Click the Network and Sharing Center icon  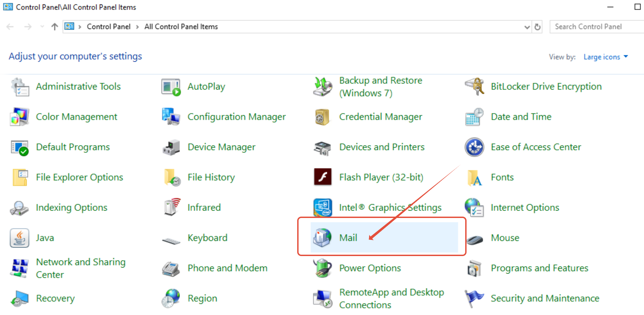(x=20, y=268)
